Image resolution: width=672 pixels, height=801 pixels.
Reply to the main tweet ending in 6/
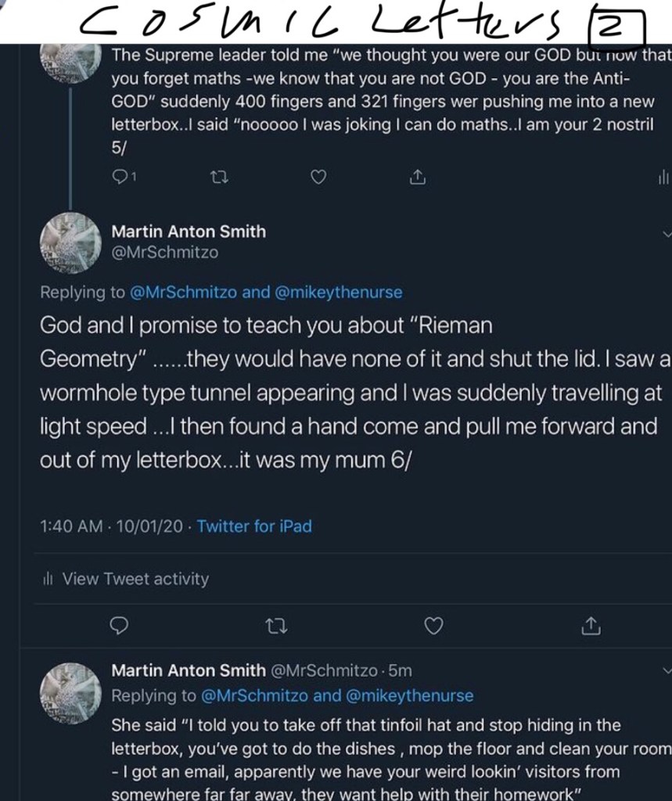119,625
